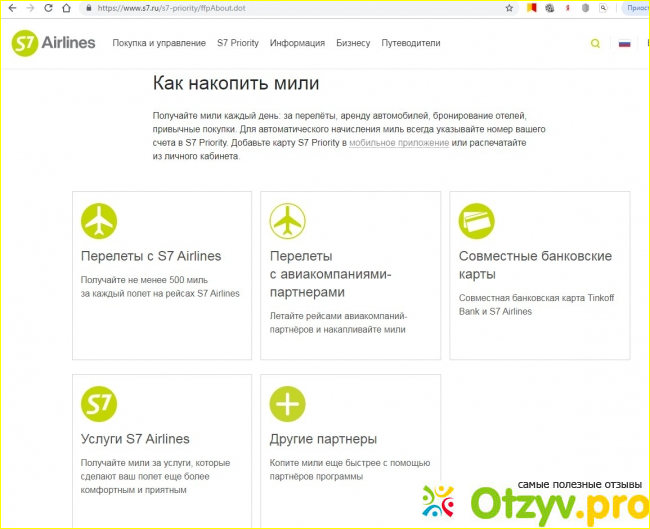
Task: Open the "Услуги S7 Airlines" heading
Action: click(x=135, y=439)
